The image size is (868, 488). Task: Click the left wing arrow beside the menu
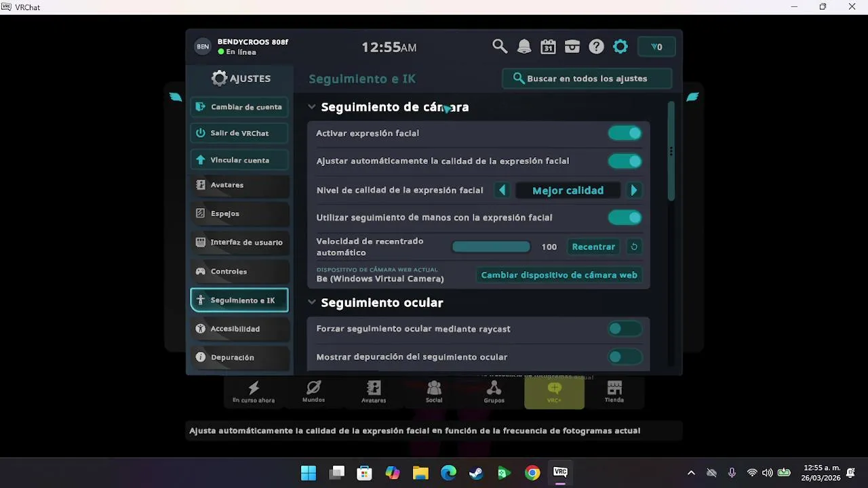tap(176, 97)
